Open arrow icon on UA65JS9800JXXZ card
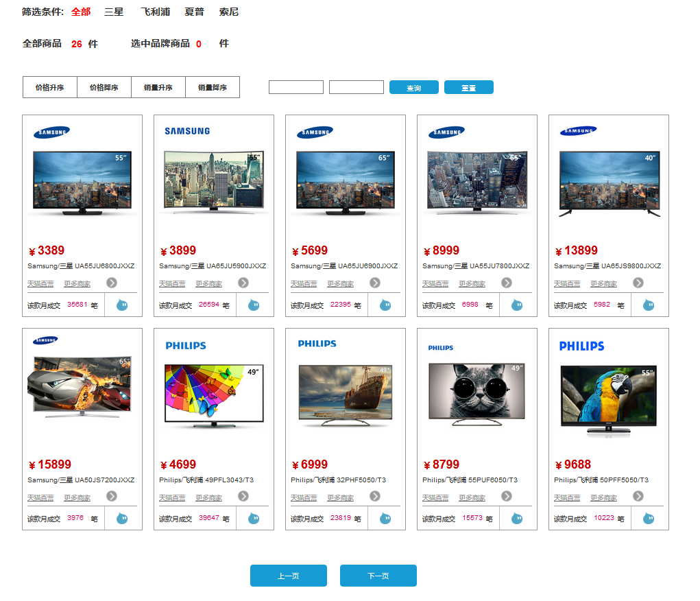Screen dimensions: 700x601 pos(638,283)
